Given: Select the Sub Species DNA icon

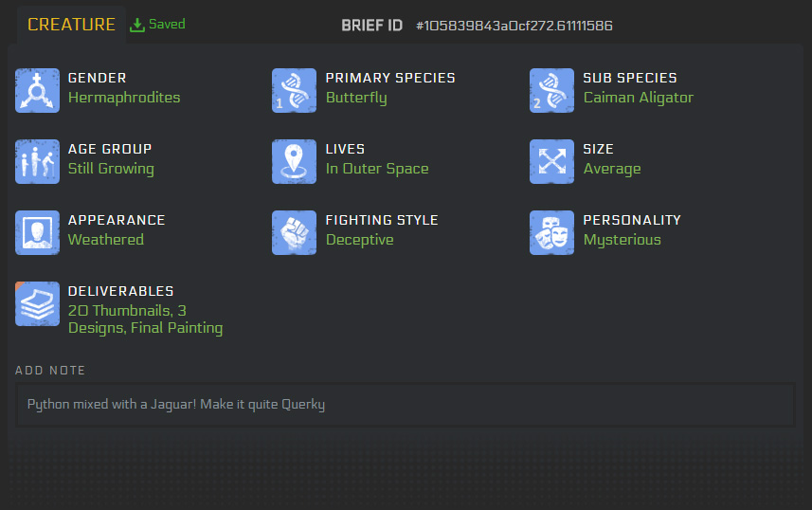Looking at the screenshot, I should pos(551,91).
